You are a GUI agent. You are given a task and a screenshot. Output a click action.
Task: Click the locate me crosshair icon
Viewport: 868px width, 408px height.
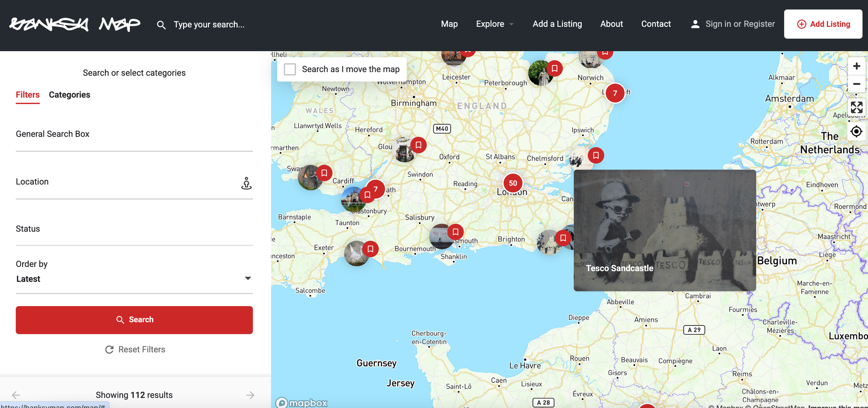click(856, 131)
